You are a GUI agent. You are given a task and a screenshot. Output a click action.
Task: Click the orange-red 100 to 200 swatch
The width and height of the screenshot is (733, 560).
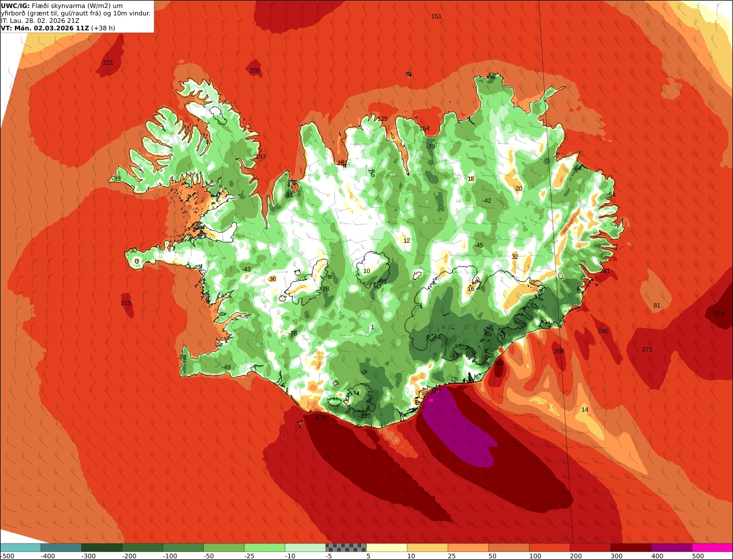(549, 547)
